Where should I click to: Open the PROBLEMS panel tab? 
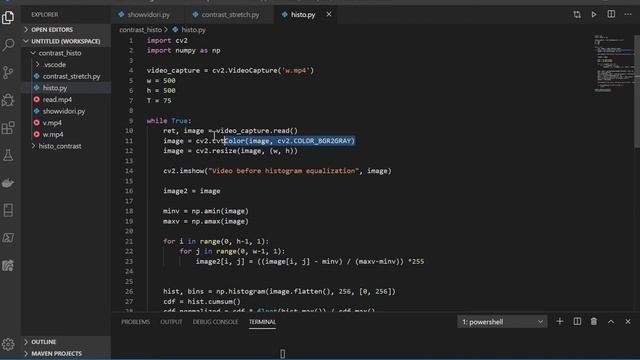click(136, 322)
